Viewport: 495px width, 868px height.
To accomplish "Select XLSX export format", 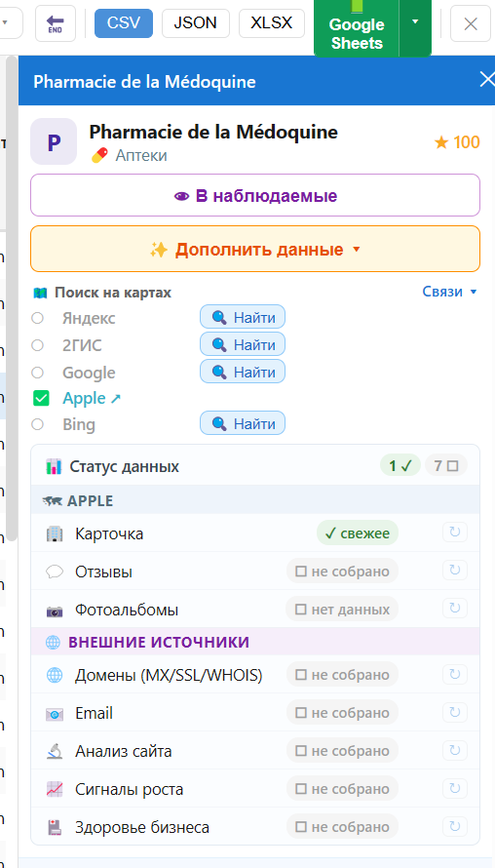I will (272, 23).
